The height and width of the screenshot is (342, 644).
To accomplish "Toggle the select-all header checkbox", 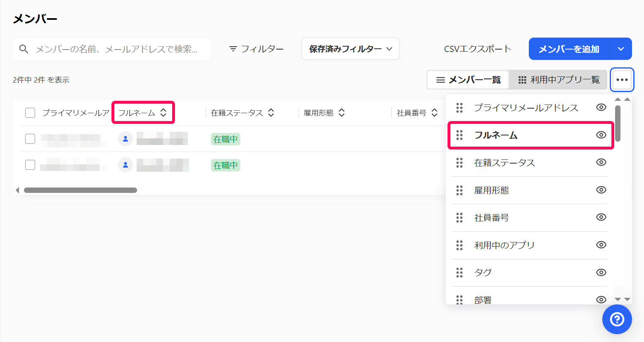I will point(30,113).
